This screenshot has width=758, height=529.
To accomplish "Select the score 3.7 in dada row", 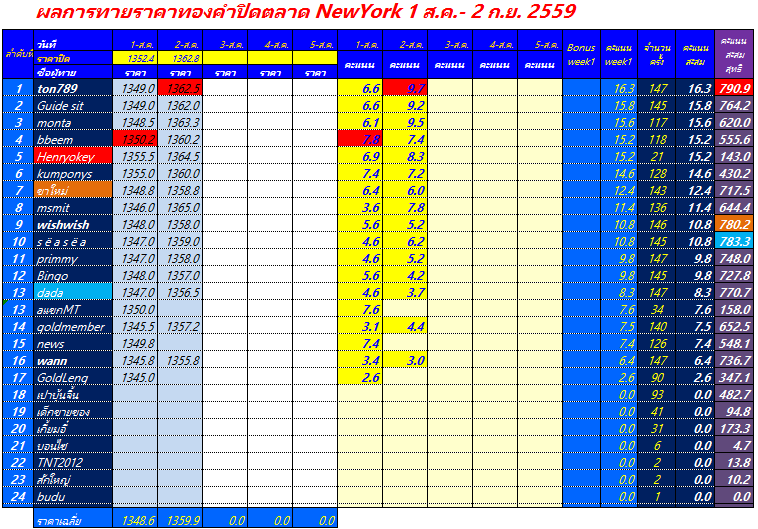I will (405, 293).
